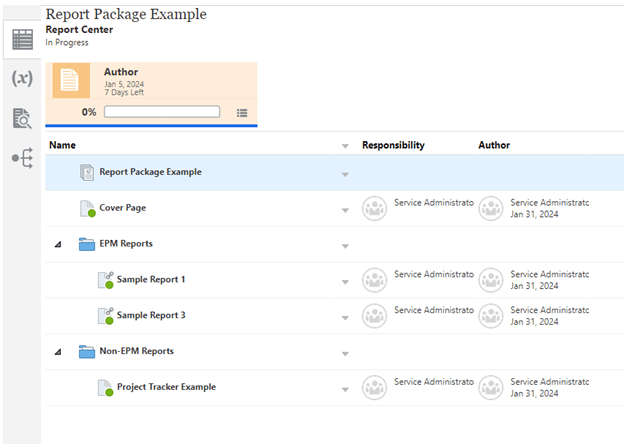
Task: Click Project Tracker Example author avatar
Action: tap(490, 388)
